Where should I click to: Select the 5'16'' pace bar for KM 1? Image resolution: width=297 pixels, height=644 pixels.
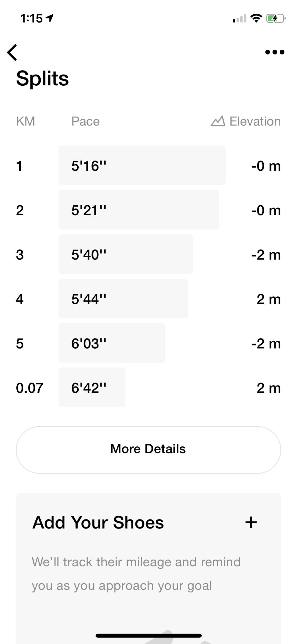coord(142,165)
